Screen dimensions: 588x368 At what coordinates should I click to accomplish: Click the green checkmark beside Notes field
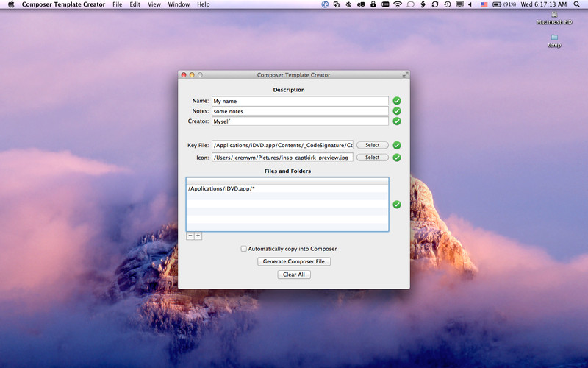pos(397,111)
